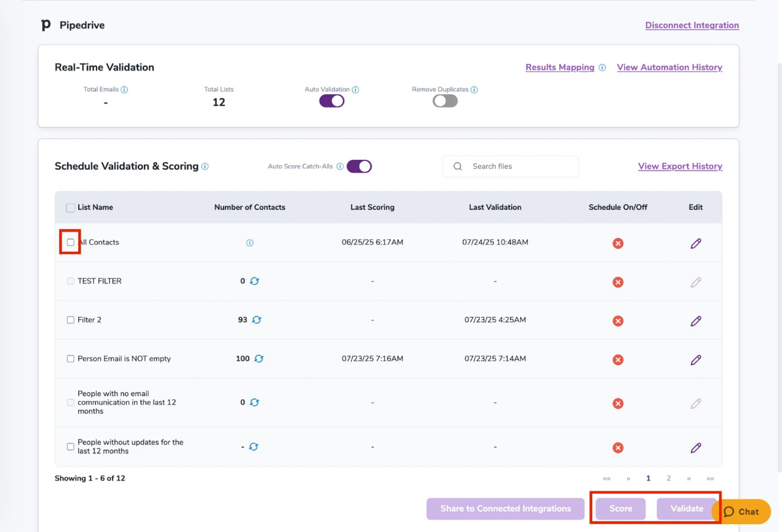
Task: Refresh contact count for Person Email is NOT empty
Action: pos(259,358)
